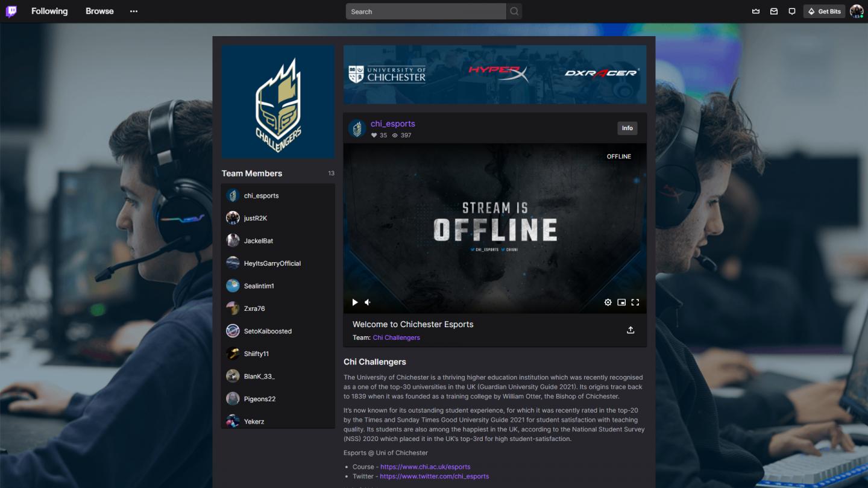Screen dimensions: 868x488
Task: Open your profile avatar menu
Action: [x=857, y=11]
